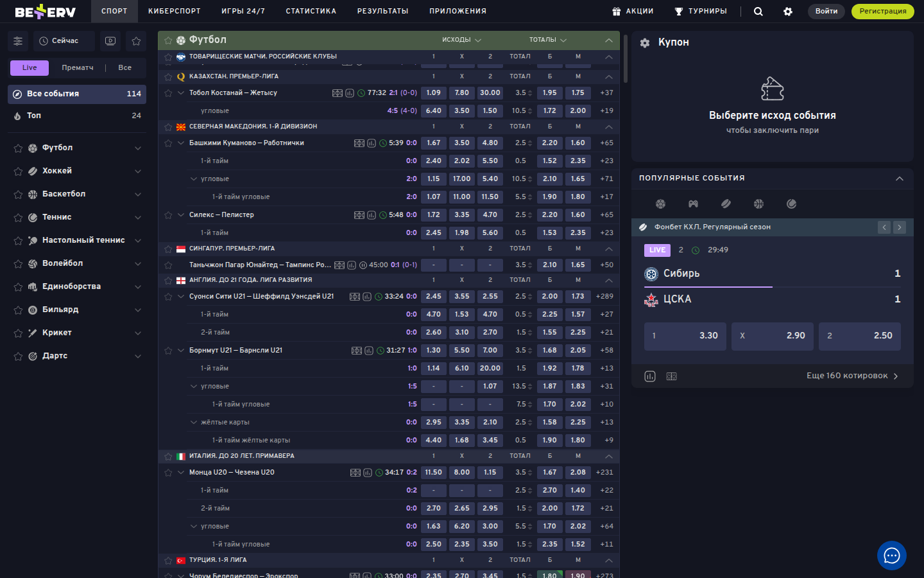Open the Киберспорт menu tab
This screenshot has height=578, width=924.
[174, 12]
